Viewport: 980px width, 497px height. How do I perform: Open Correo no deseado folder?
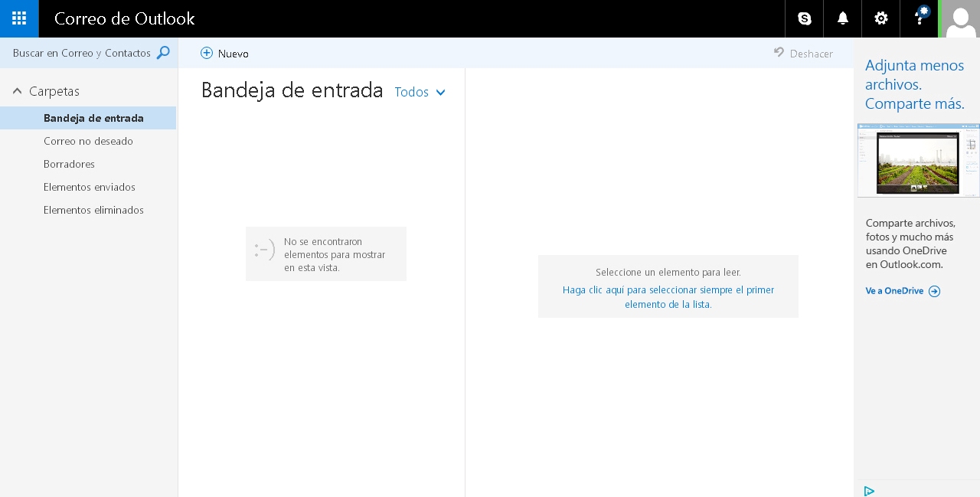click(x=88, y=141)
